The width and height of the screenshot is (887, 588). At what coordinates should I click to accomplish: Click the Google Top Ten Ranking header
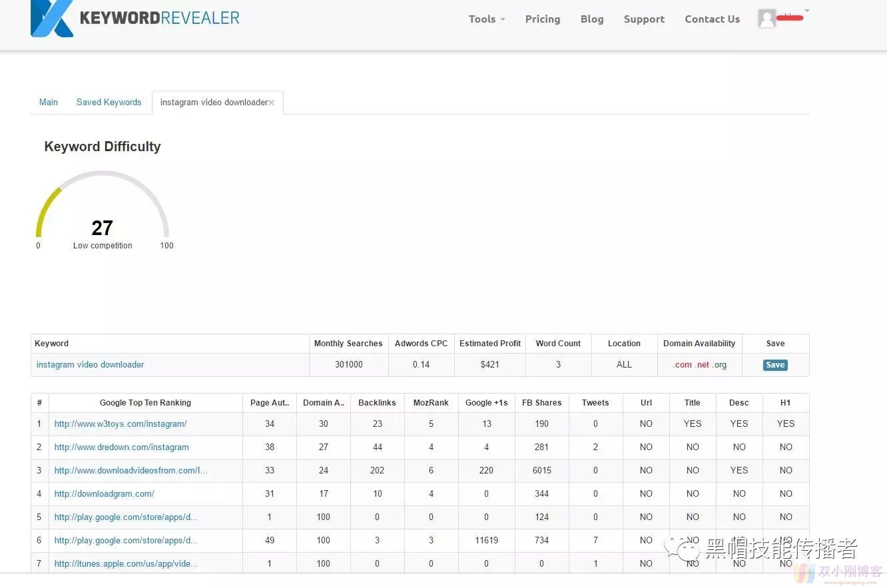(x=145, y=403)
